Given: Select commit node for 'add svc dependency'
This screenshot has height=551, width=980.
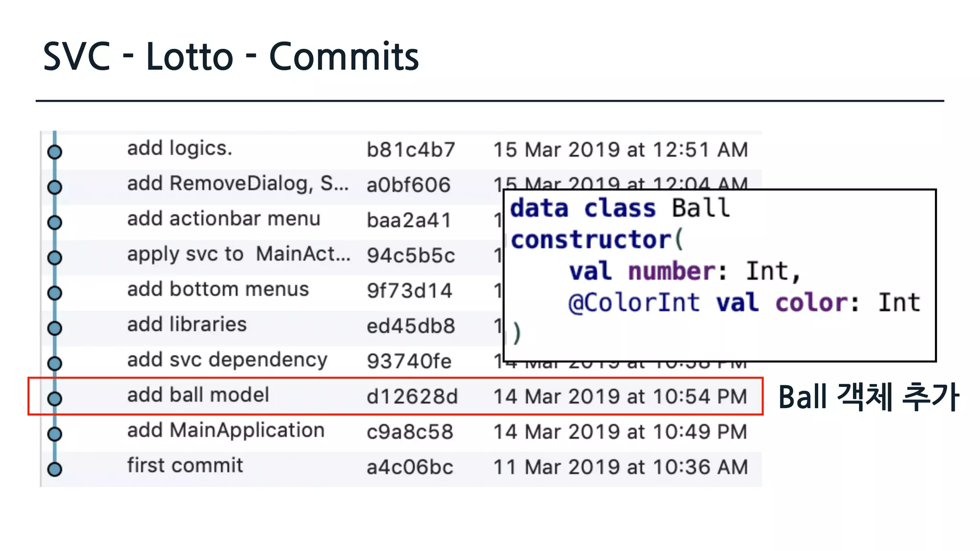Looking at the screenshot, I should coord(55,364).
